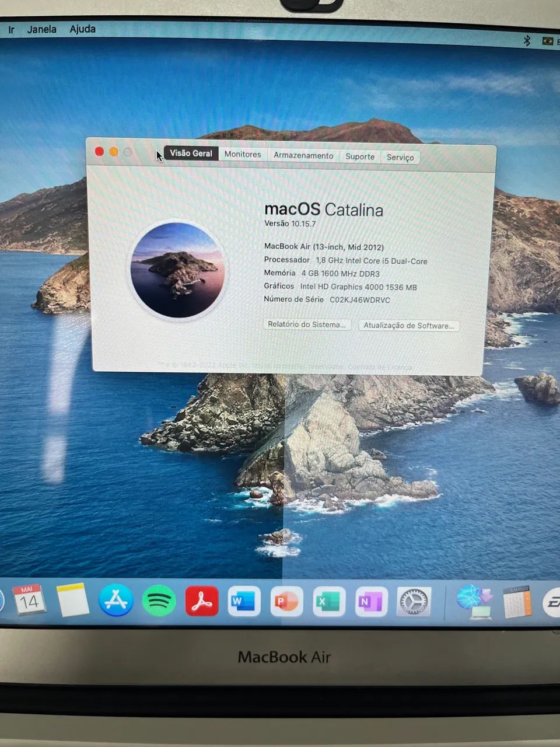Launch Microsoft Excel from the Dock
The width and height of the screenshot is (560, 747).
point(329,602)
